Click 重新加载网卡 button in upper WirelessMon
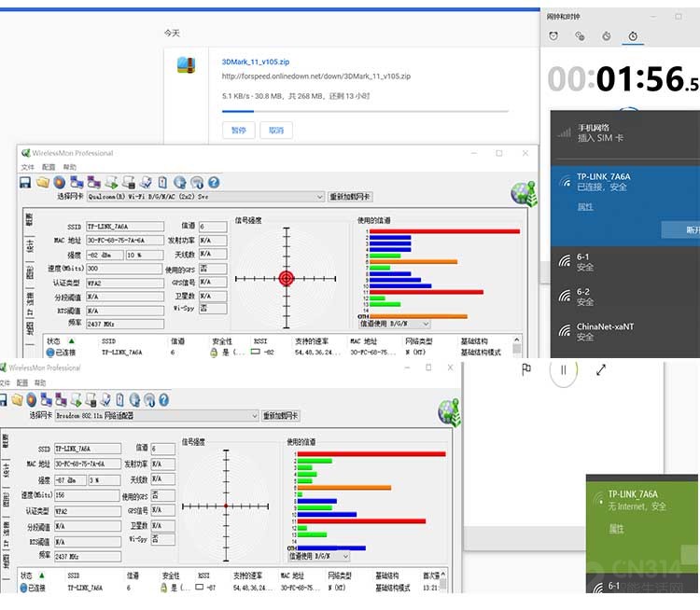The height and width of the screenshot is (610, 700). coord(350,197)
